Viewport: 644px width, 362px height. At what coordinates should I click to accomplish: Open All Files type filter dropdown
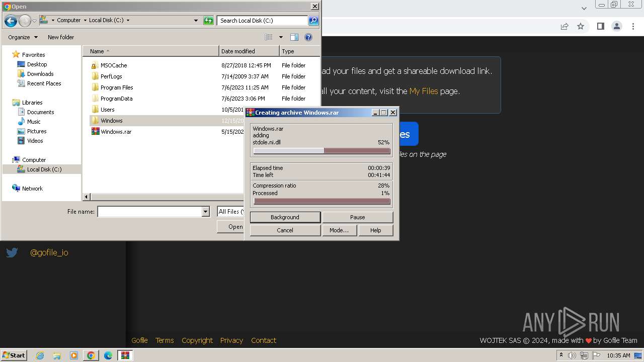(231, 212)
